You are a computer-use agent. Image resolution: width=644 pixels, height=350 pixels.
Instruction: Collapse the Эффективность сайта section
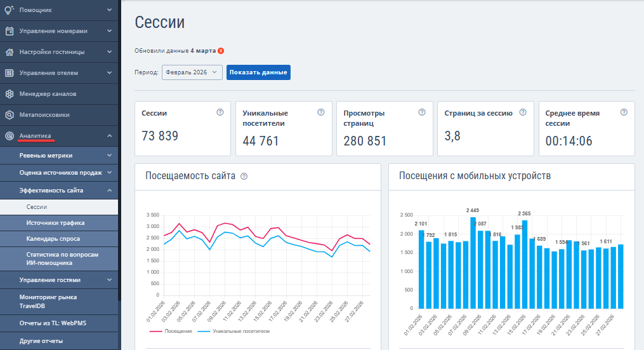point(109,190)
